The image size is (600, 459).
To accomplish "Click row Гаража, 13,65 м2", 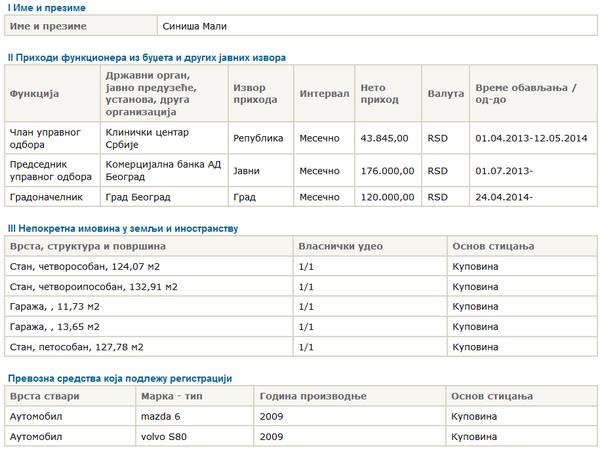I will (301, 327).
